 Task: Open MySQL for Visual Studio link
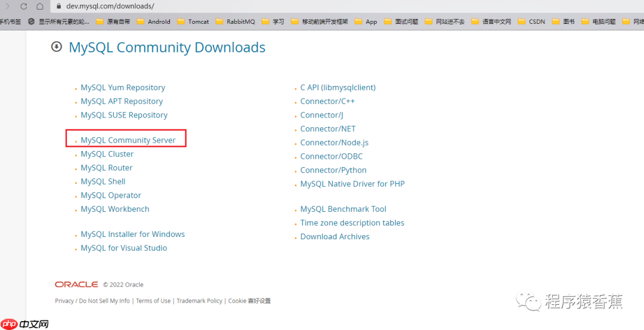pyautogui.click(x=124, y=248)
